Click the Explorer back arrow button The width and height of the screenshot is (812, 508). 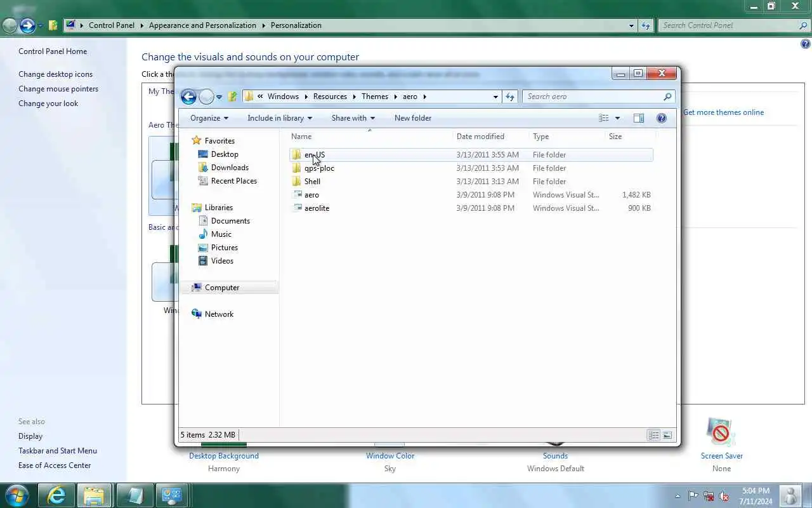(x=188, y=97)
